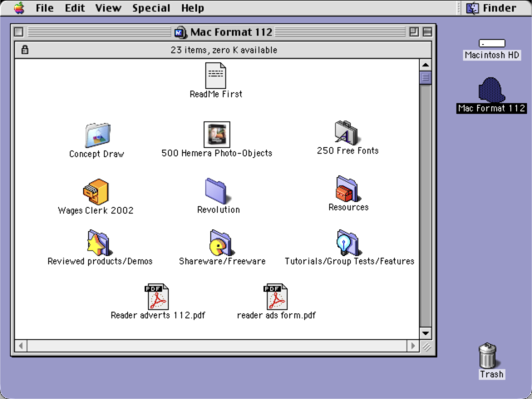Image resolution: width=532 pixels, height=399 pixels.
Task: Click the vertical scrollbar thumb
Action: [426, 77]
